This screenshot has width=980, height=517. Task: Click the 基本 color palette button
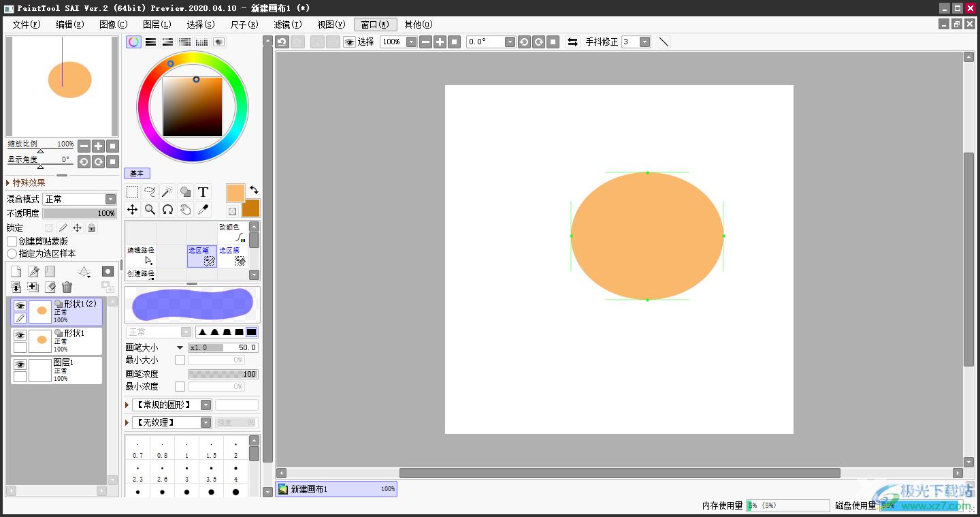137,173
